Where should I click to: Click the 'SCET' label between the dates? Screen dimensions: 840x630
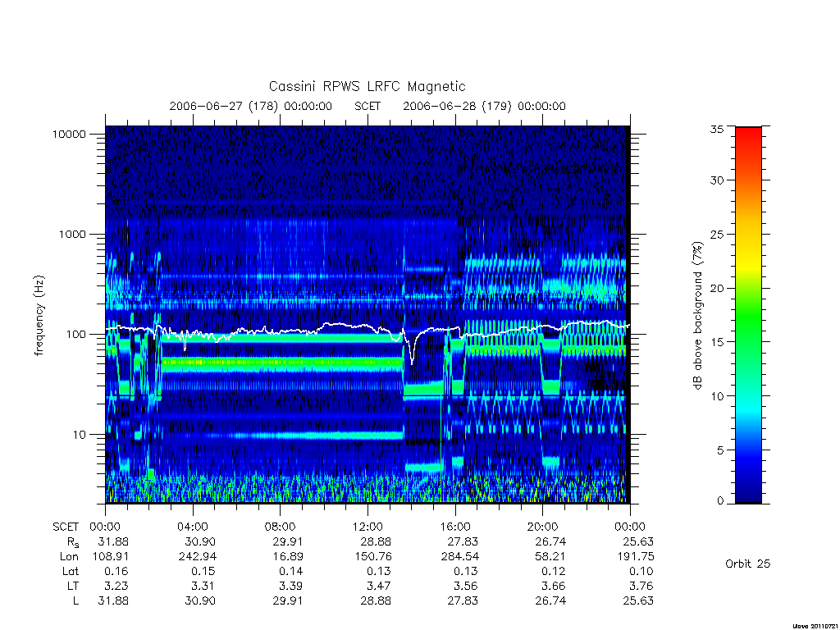[x=367, y=106]
